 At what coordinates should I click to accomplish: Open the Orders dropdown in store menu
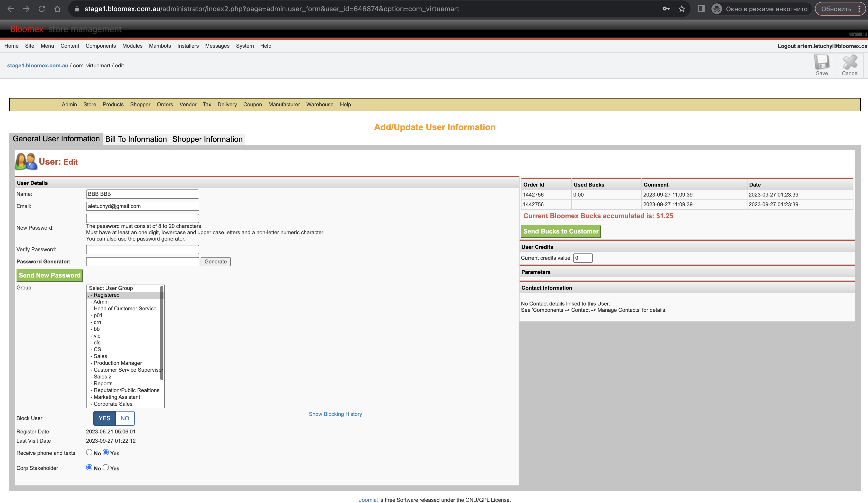[165, 104]
